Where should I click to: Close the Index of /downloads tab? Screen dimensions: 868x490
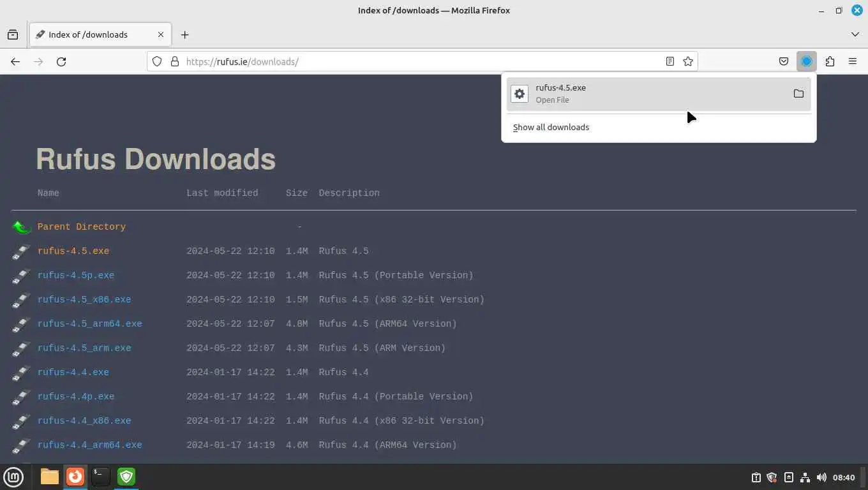pyautogui.click(x=161, y=34)
